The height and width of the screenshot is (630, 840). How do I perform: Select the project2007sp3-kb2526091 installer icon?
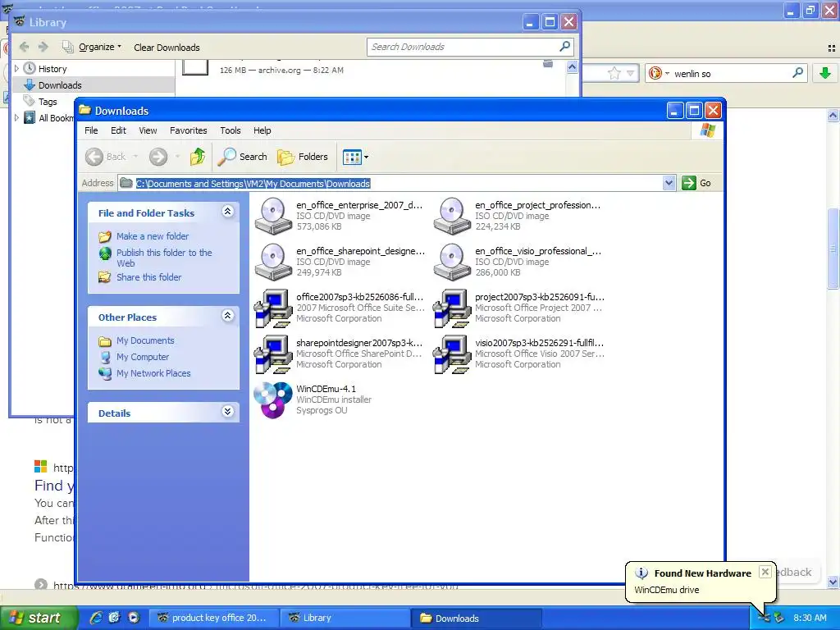[452, 308]
